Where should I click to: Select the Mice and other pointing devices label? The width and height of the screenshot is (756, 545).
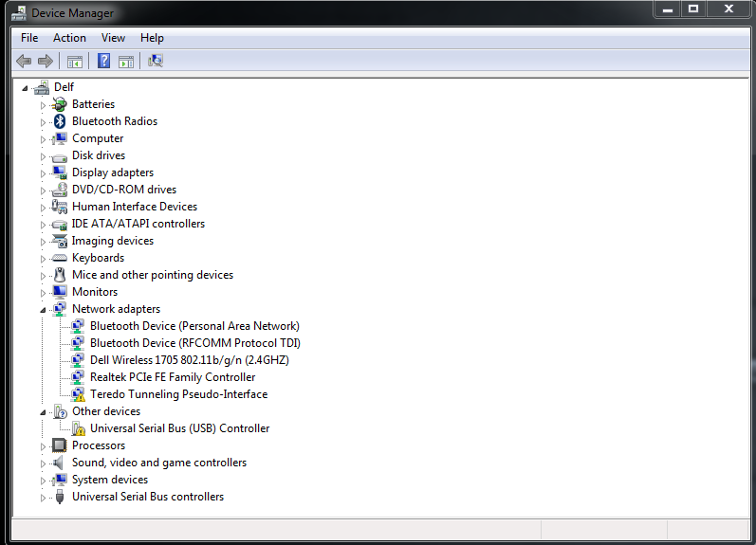coord(153,275)
